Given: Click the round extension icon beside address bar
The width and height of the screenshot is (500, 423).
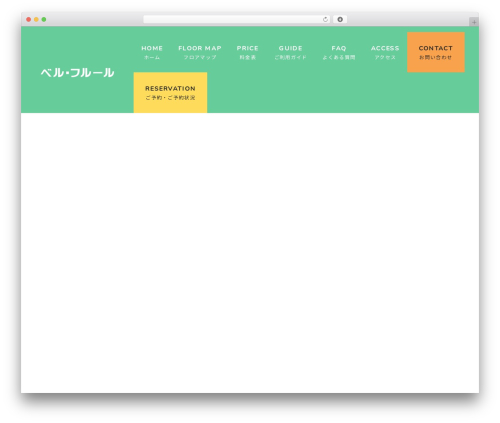Looking at the screenshot, I should pyautogui.click(x=340, y=20).
